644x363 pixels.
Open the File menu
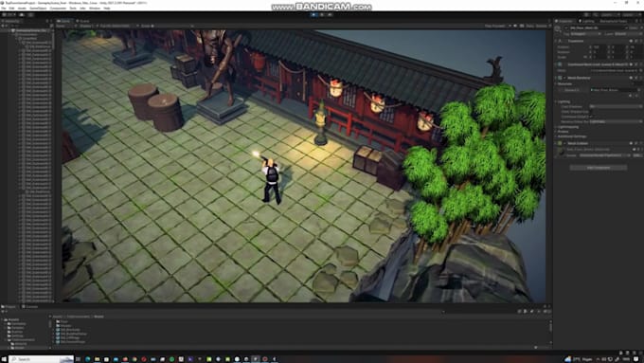(x=3, y=8)
